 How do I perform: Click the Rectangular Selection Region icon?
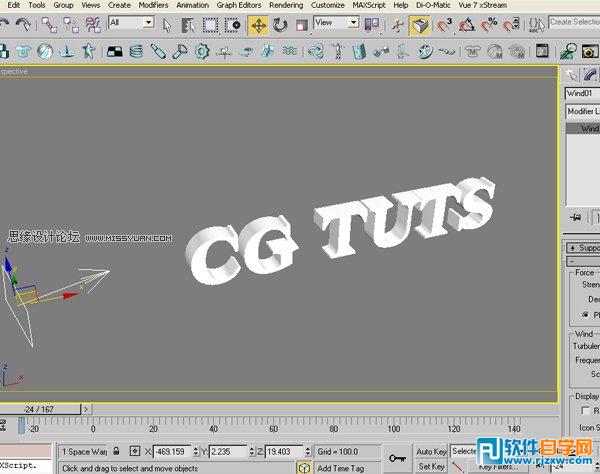point(210,26)
